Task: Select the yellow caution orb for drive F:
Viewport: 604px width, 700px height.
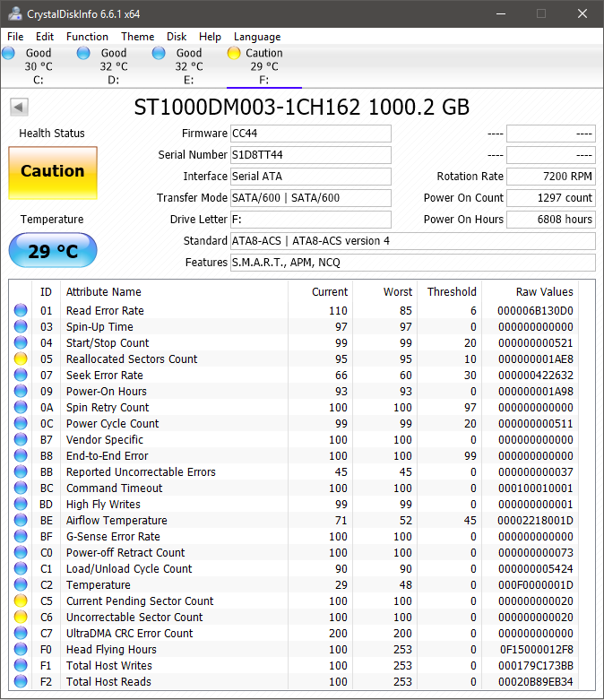Action: point(234,53)
